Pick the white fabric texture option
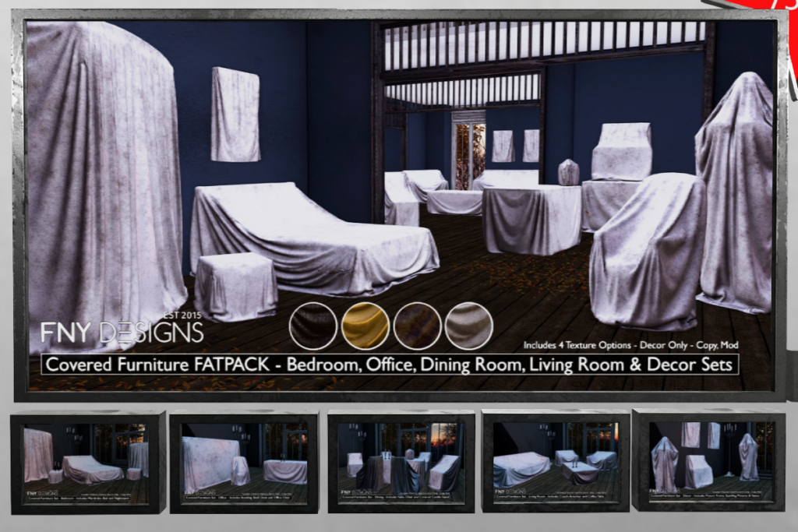 471,326
